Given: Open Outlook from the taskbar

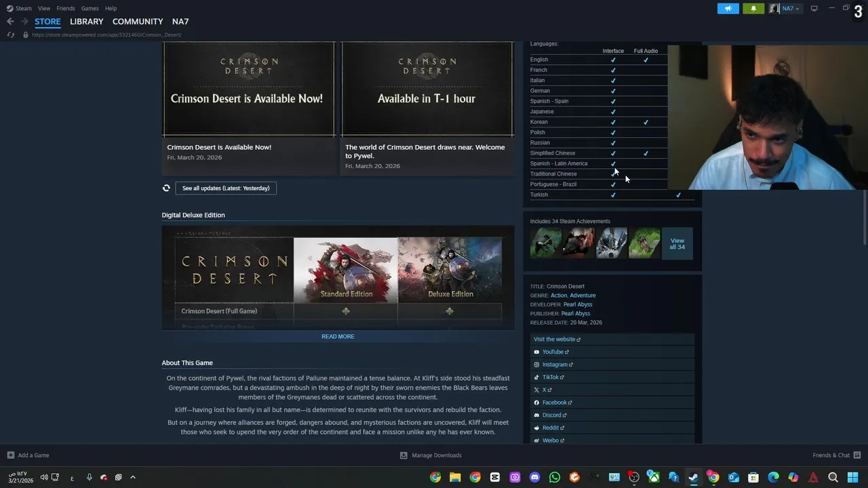Looking at the screenshot, I should [x=733, y=477].
